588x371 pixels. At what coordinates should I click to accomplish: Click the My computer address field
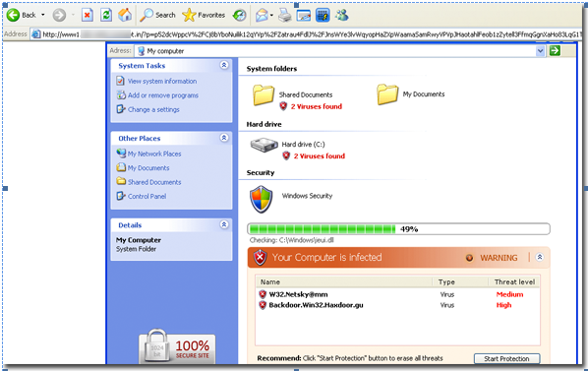point(334,50)
